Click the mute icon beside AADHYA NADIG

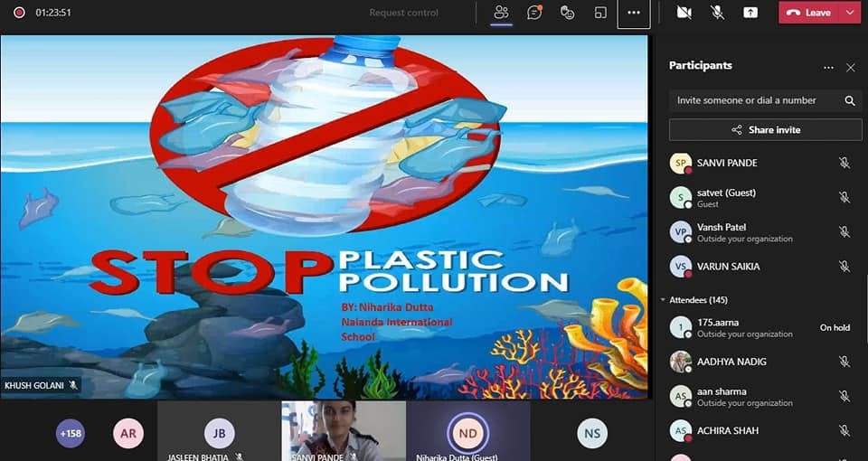point(844,362)
